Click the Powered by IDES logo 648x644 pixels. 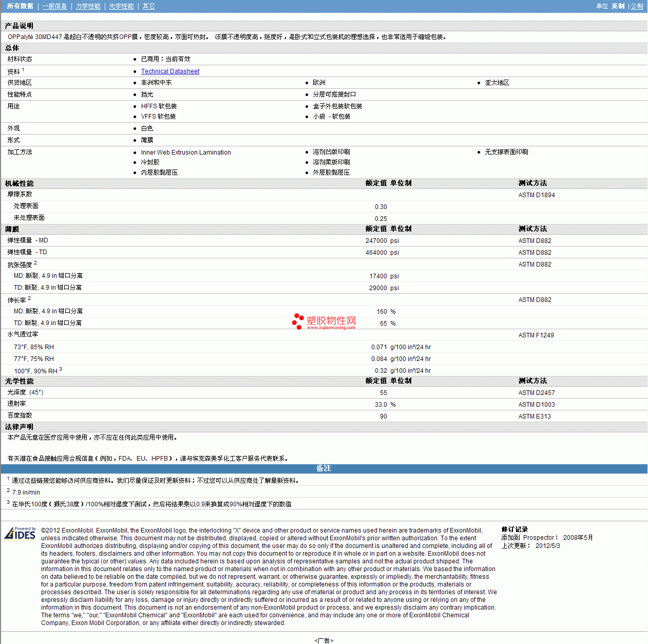click(x=20, y=534)
